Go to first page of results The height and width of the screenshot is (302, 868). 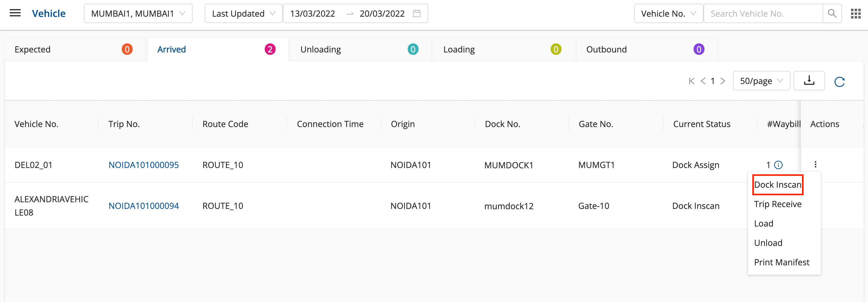(x=691, y=81)
